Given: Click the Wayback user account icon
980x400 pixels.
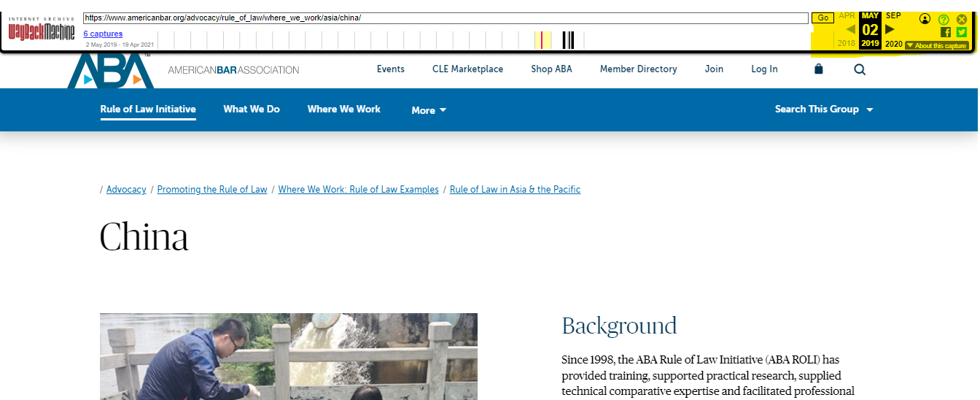Looking at the screenshot, I should [925, 19].
